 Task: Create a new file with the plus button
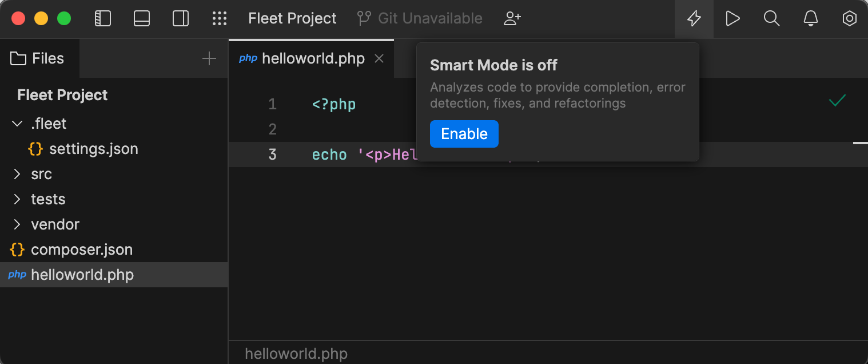point(209,58)
